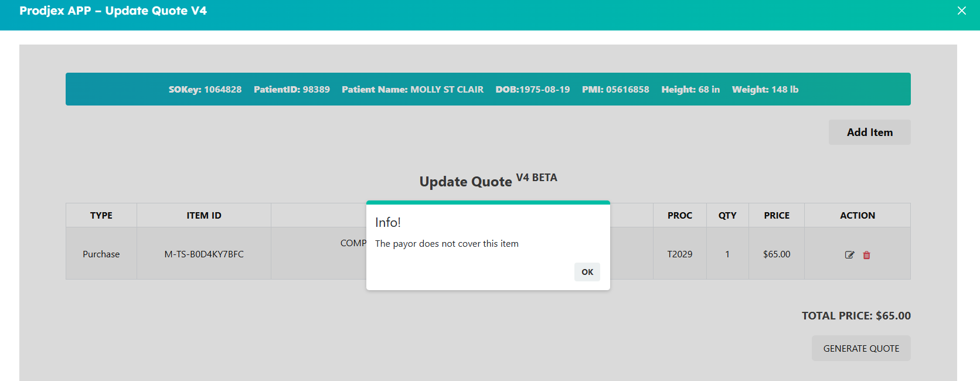
Task: Click the Add Item button
Action: (x=869, y=132)
